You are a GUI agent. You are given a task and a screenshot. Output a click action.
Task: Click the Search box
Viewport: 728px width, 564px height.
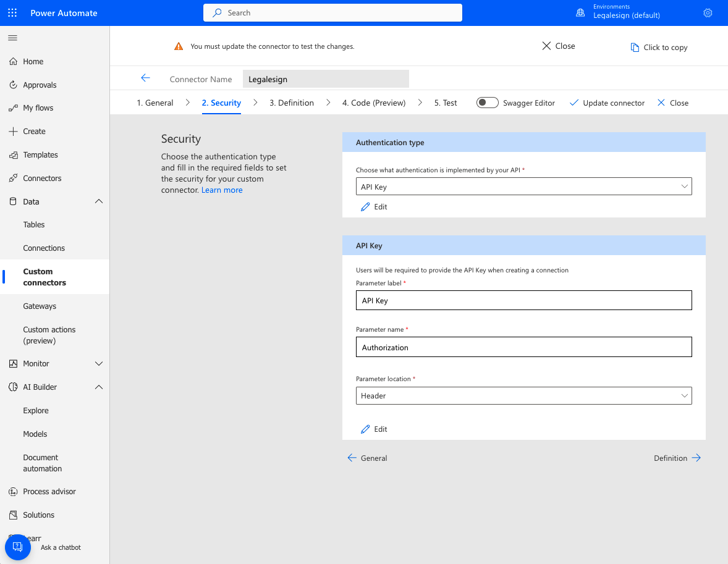pyautogui.click(x=332, y=12)
